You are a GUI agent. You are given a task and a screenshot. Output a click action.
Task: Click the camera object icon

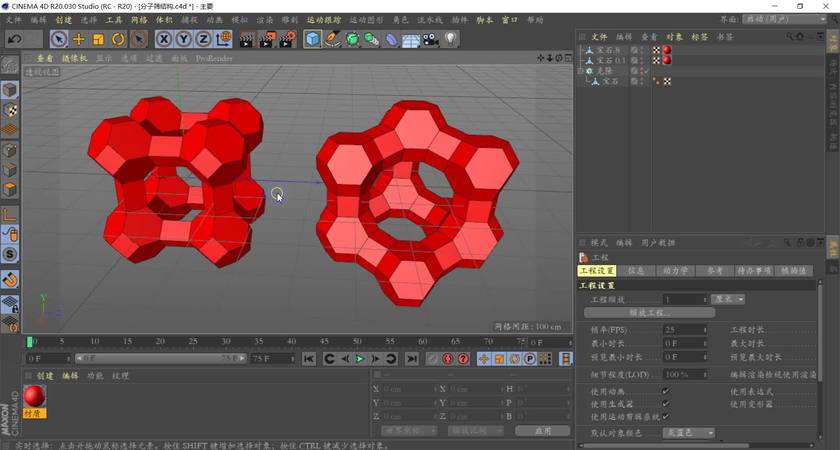[x=430, y=39]
